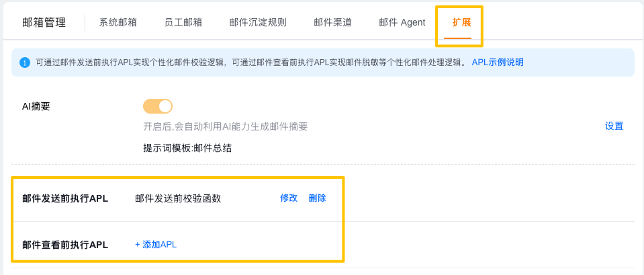The height and width of the screenshot is (275, 644).
Task: Click 修改 for 邮件发送前执行APL
Action: click(x=289, y=198)
